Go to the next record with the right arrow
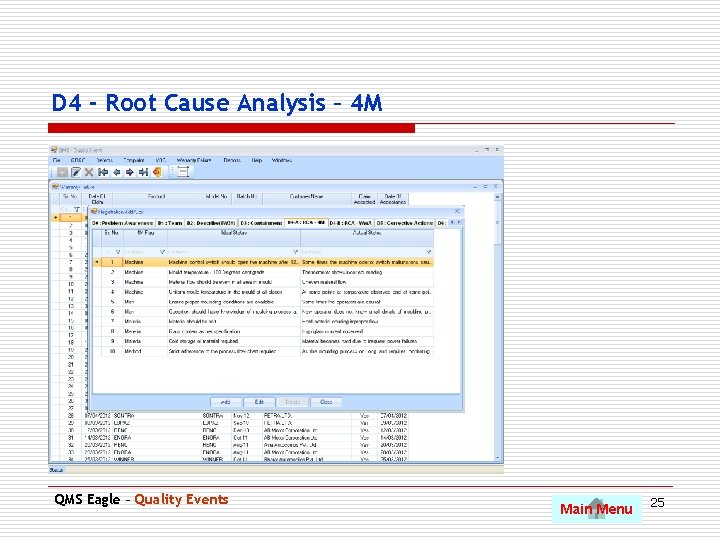The width and height of the screenshot is (720, 540). tap(130, 172)
